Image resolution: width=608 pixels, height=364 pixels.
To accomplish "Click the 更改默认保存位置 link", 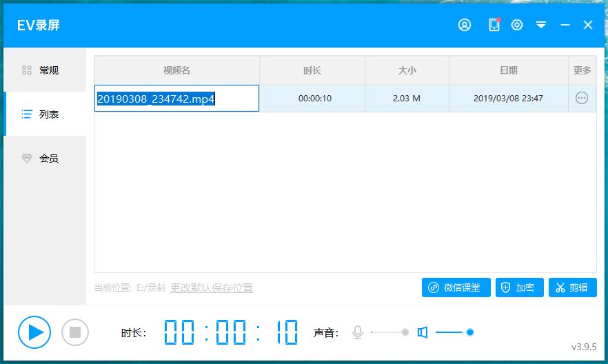I will tap(212, 287).
